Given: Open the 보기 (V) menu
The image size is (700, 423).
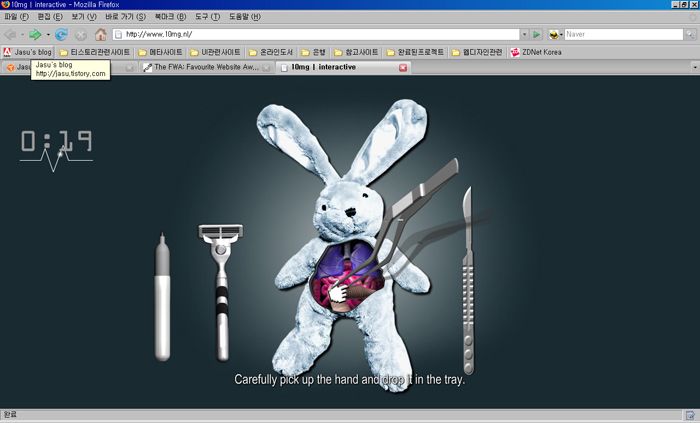Looking at the screenshot, I should [x=83, y=17].
